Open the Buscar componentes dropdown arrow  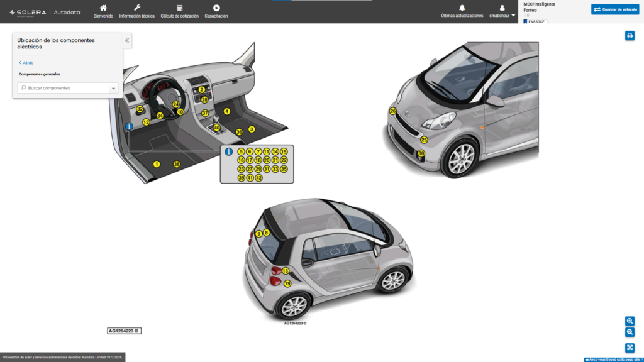tap(114, 88)
